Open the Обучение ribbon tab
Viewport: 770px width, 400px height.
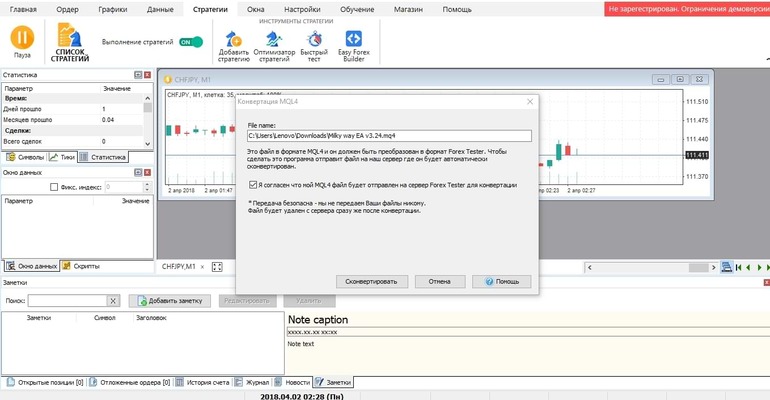(x=357, y=9)
